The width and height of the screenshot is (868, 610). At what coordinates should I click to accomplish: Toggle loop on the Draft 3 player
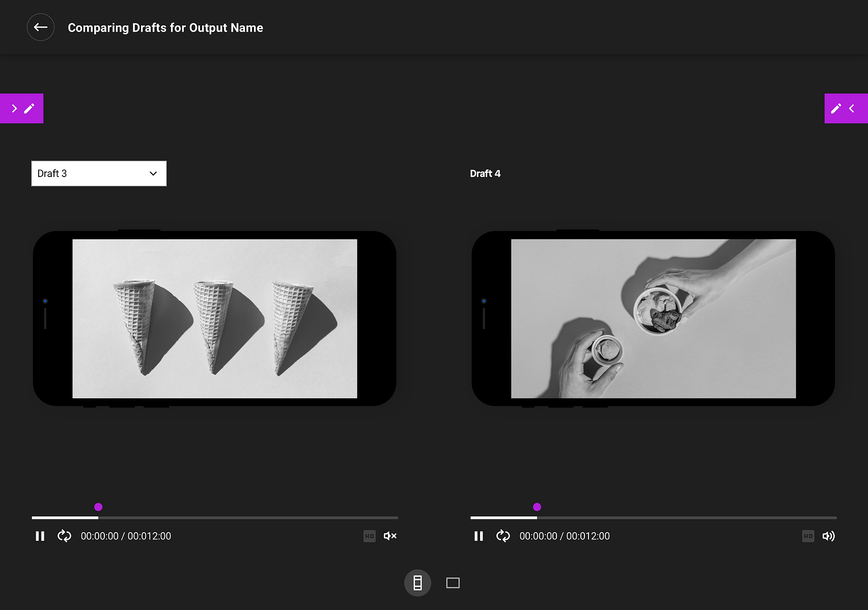64,536
